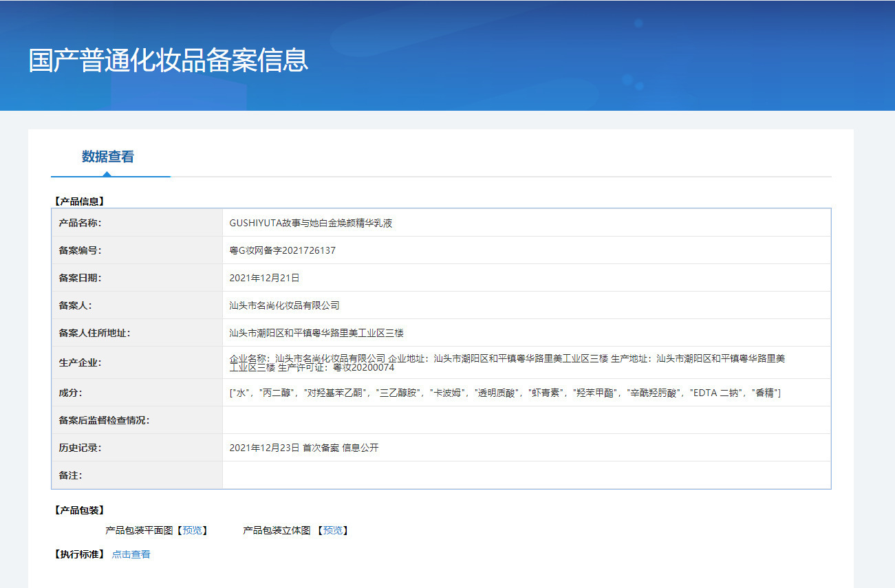The image size is (895, 588).
Task: Click the 备注 row label
Action: click(x=70, y=475)
